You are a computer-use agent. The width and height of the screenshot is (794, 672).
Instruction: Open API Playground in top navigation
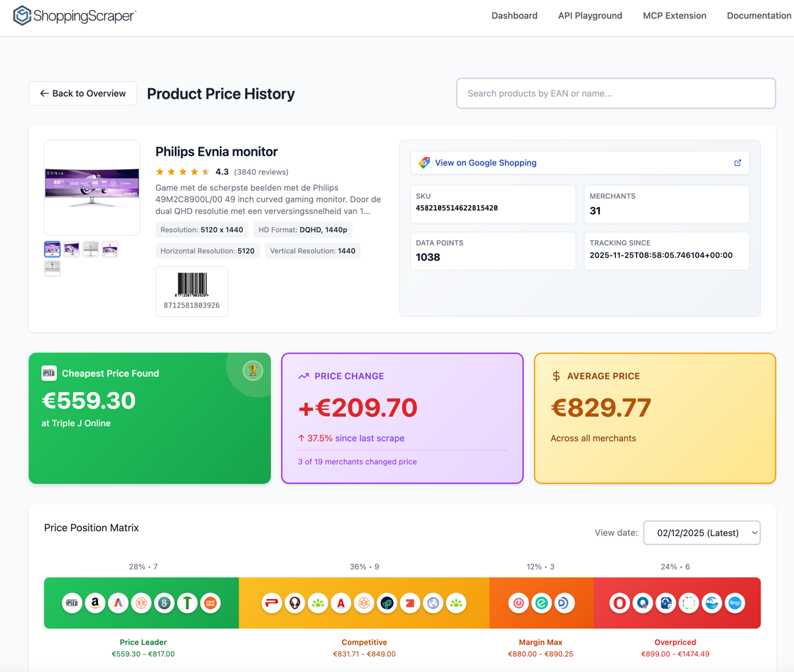pyautogui.click(x=590, y=15)
